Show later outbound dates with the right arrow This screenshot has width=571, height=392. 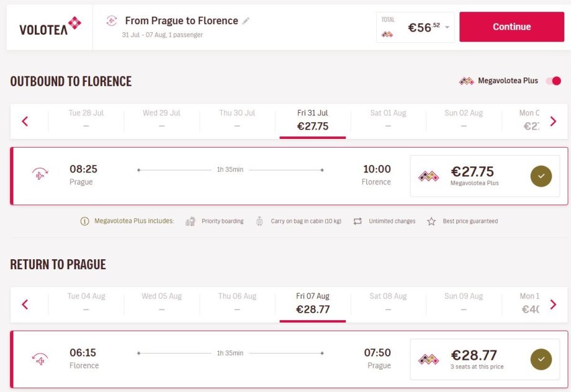553,121
